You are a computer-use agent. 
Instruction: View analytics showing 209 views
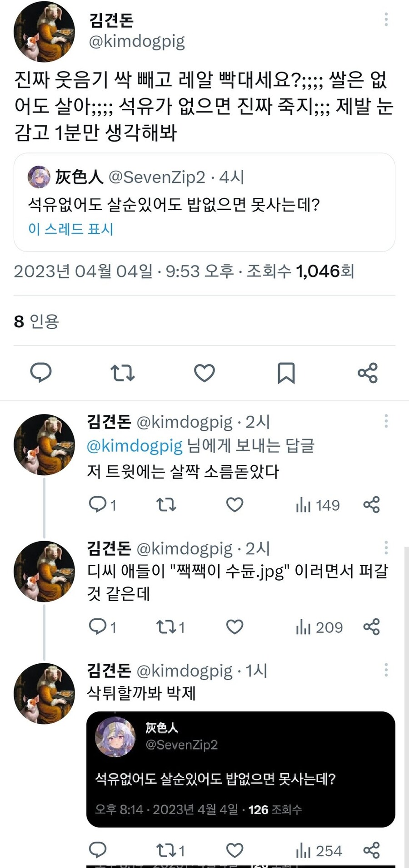point(319,627)
